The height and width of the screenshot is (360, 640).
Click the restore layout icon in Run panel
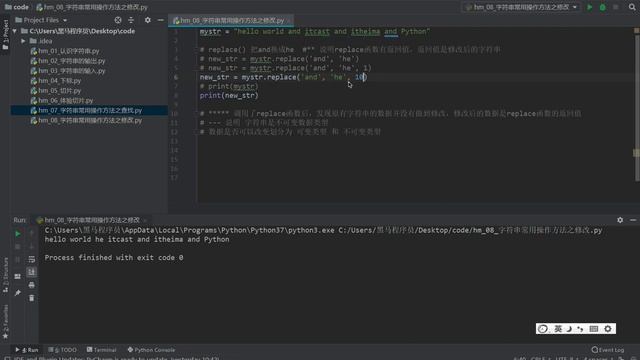tap(18, 276)
